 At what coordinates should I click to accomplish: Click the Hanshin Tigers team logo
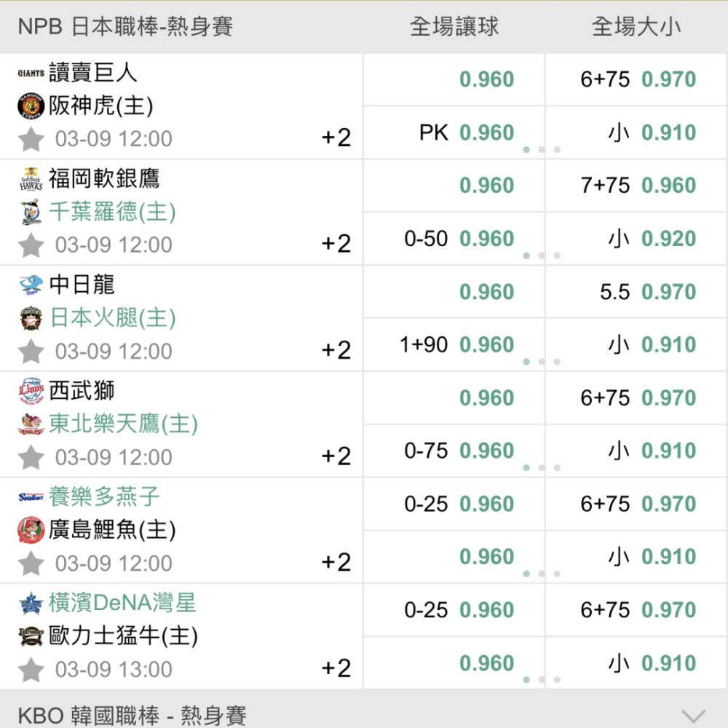tap(31, 106)
